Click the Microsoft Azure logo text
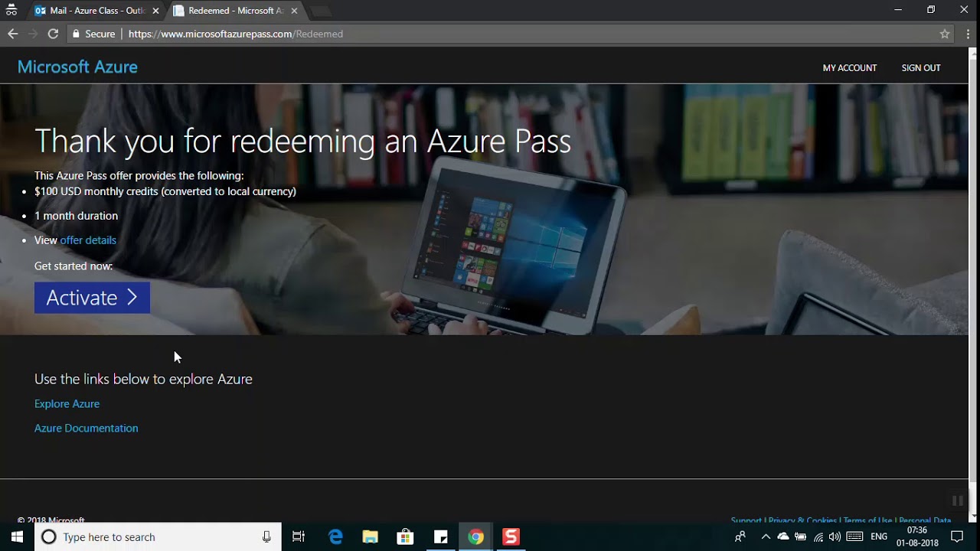The height and width of the screenshot is (551, 980). pyautogui.click(x=77, y=67)
